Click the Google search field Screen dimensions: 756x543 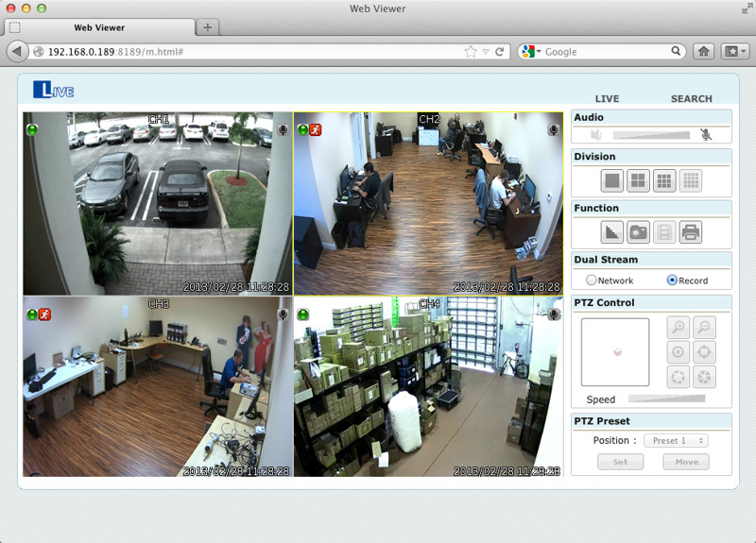pos(607,52)
